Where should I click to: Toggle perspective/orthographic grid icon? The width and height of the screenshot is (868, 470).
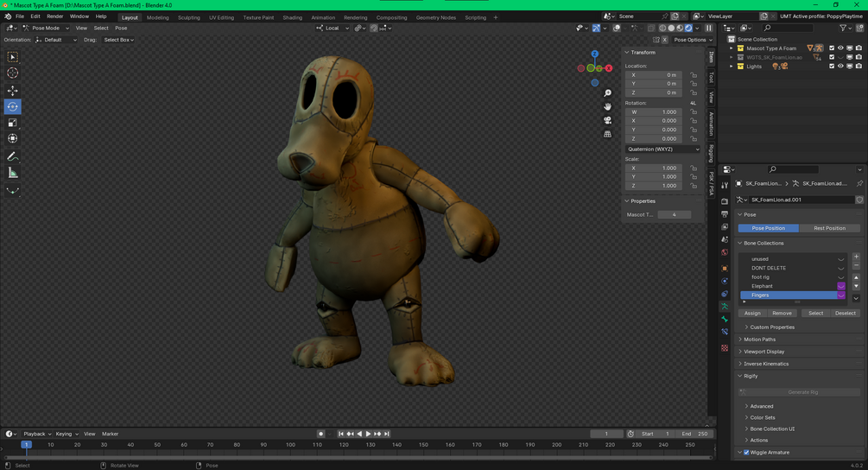(608, 134)
